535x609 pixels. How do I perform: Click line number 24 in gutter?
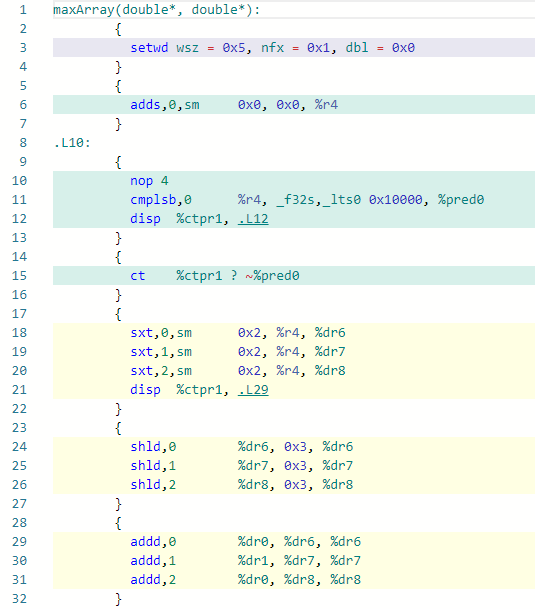[19, 447]
